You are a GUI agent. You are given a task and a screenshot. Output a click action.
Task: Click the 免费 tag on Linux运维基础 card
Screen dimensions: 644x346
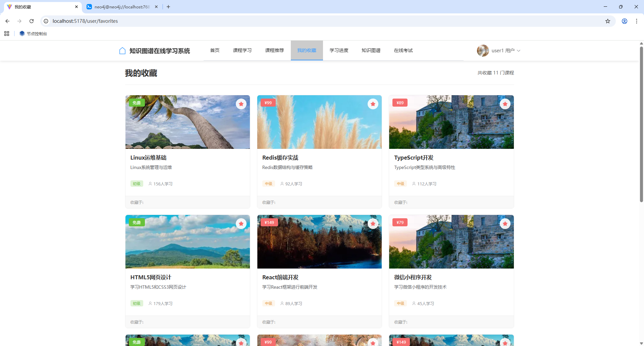[x=137, y=103]
